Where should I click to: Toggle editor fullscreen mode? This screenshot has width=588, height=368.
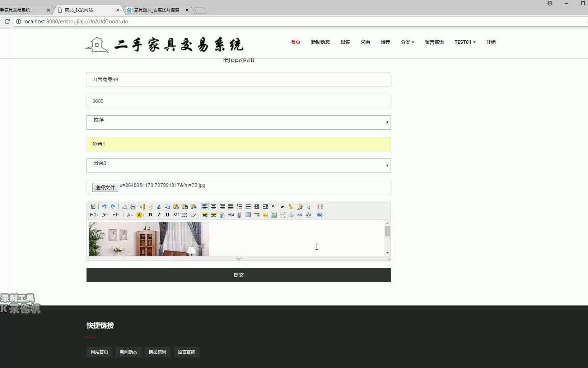click(x=320, y=207)
